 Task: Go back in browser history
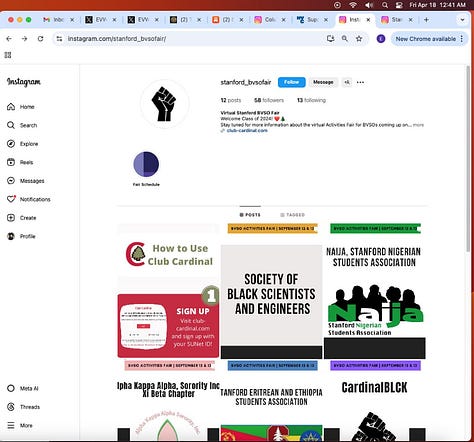[9, 39]
